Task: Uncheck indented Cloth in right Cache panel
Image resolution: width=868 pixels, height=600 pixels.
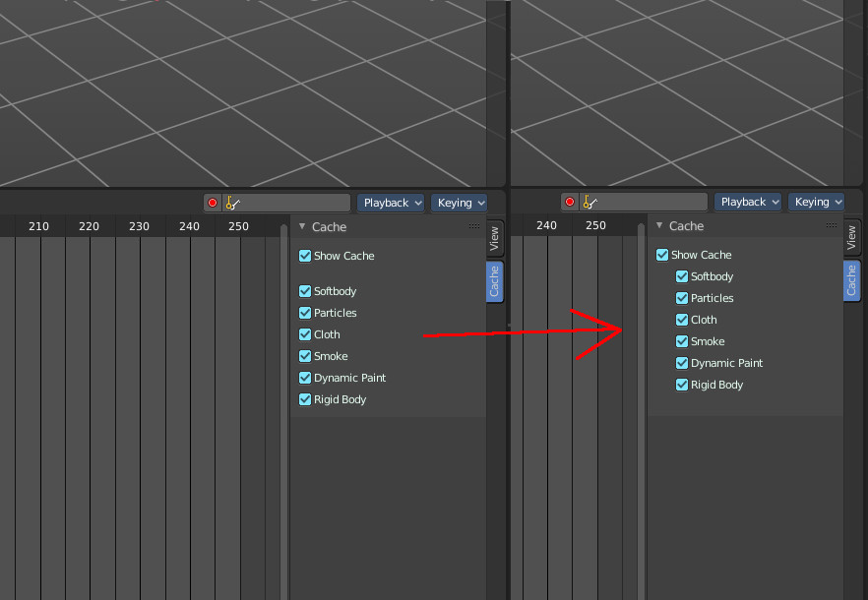Action: click(x=682, y=320)
